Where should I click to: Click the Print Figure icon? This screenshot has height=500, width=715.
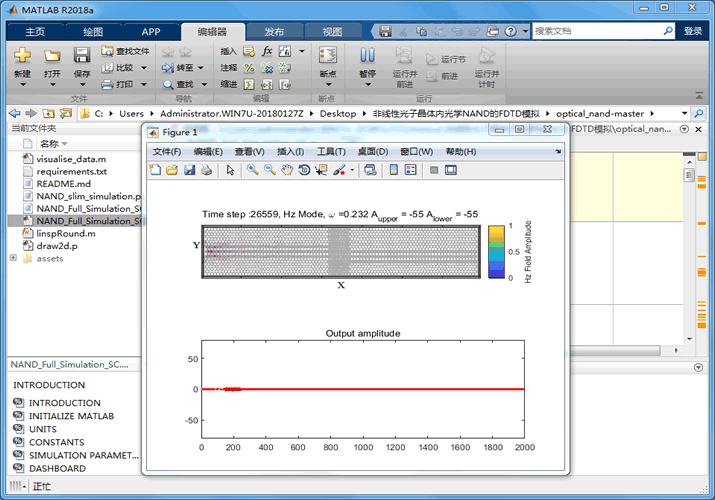click(x=207, y=170)
